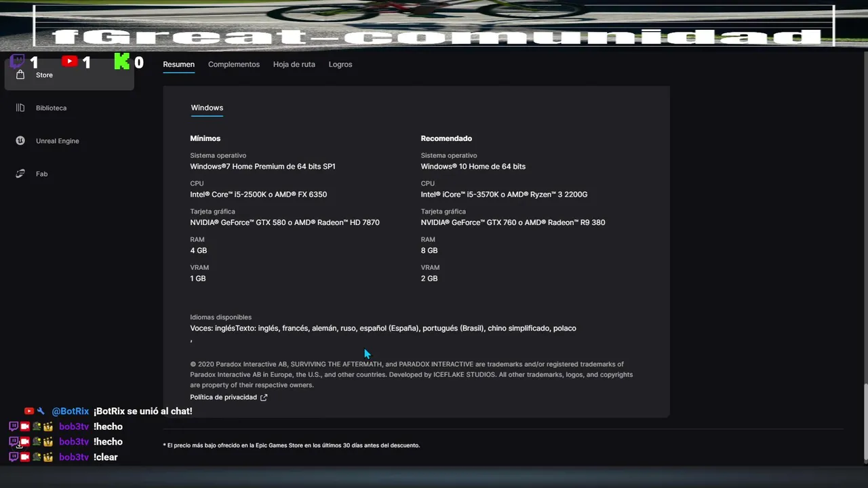This screenshot has height=488, width=868.
Task: Click the 'precio más bajo' footnote
Action: pyautogui.click(x=292, y=445)
